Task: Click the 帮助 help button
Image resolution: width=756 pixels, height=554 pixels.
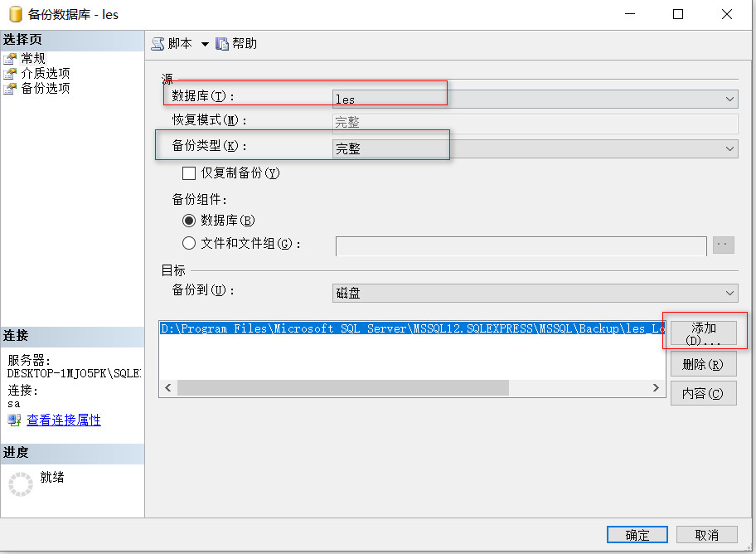Action: pyautogui.click(x=236, y=44)
